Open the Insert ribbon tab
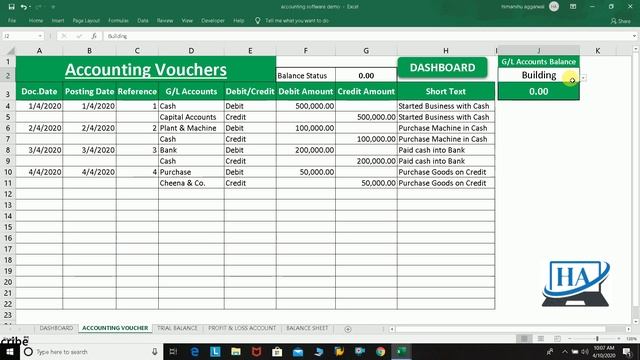640x360 pixels. (x=58, y=20)
